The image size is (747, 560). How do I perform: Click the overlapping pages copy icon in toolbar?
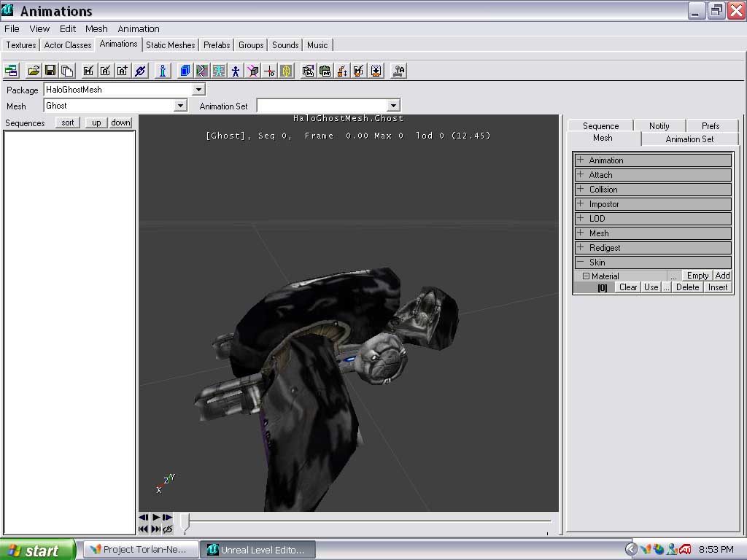coord(66,71)
